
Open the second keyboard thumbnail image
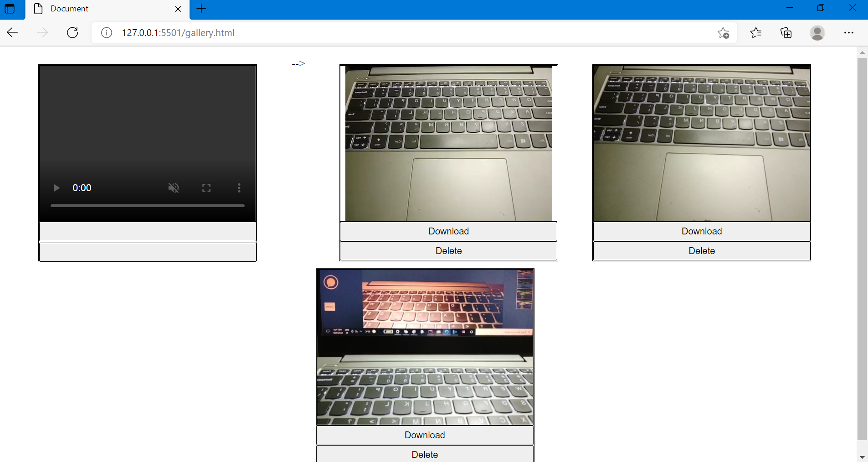702,143
